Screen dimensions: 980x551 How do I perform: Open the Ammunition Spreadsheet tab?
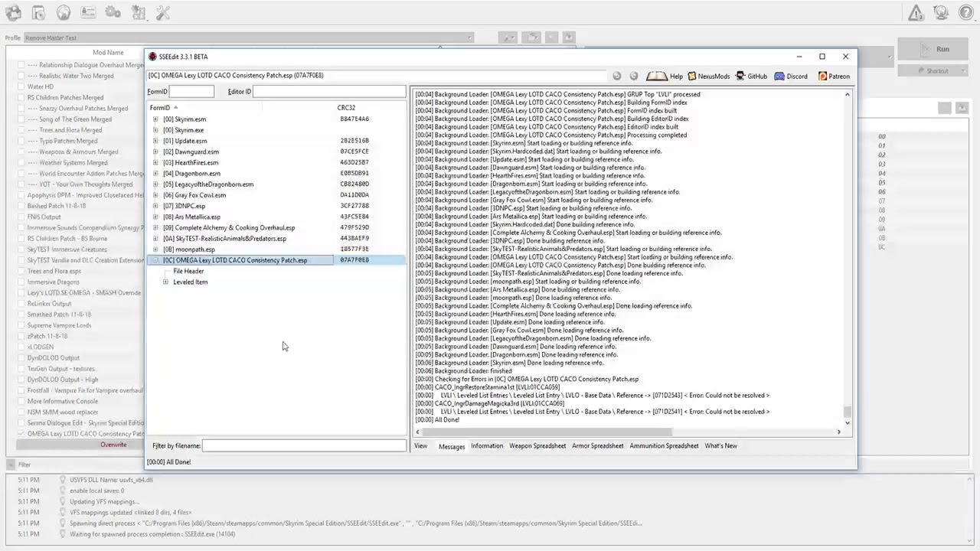tap(664, 446)
